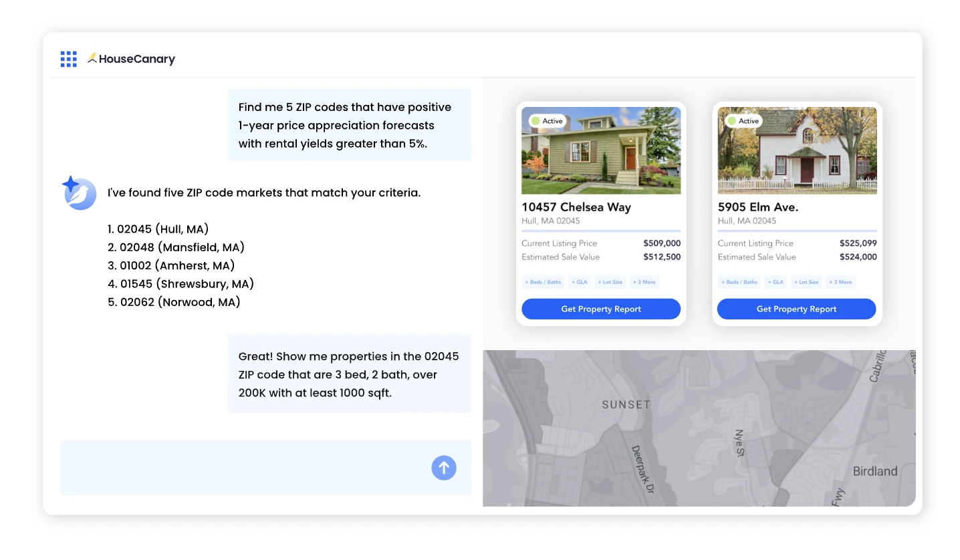The height and width of the screenshot is (560, 960).
Task: Open the white house photo for Elm Ave.
Action: click(797, 150)
